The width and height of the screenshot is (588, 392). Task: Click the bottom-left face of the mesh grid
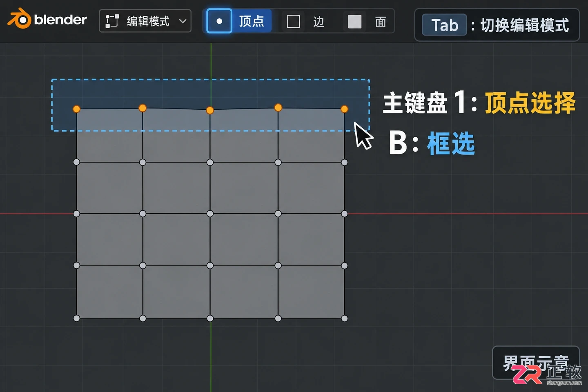pos(109,292)
